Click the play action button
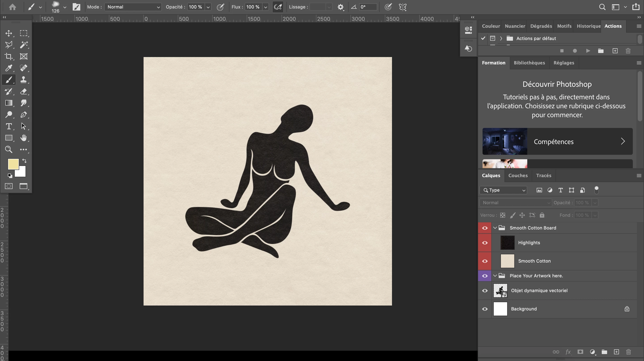The height and width of the screenshot is (361, 644). [588, 51]
